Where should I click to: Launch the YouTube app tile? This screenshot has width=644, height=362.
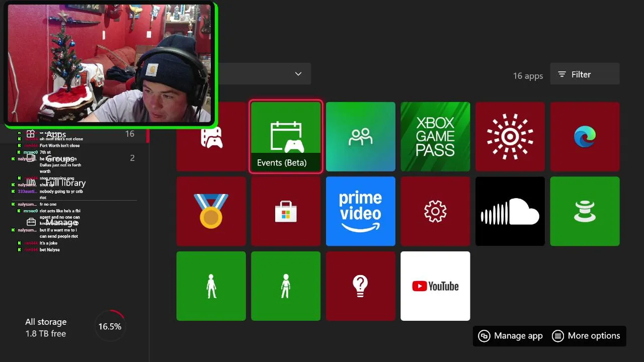(435, 286)
